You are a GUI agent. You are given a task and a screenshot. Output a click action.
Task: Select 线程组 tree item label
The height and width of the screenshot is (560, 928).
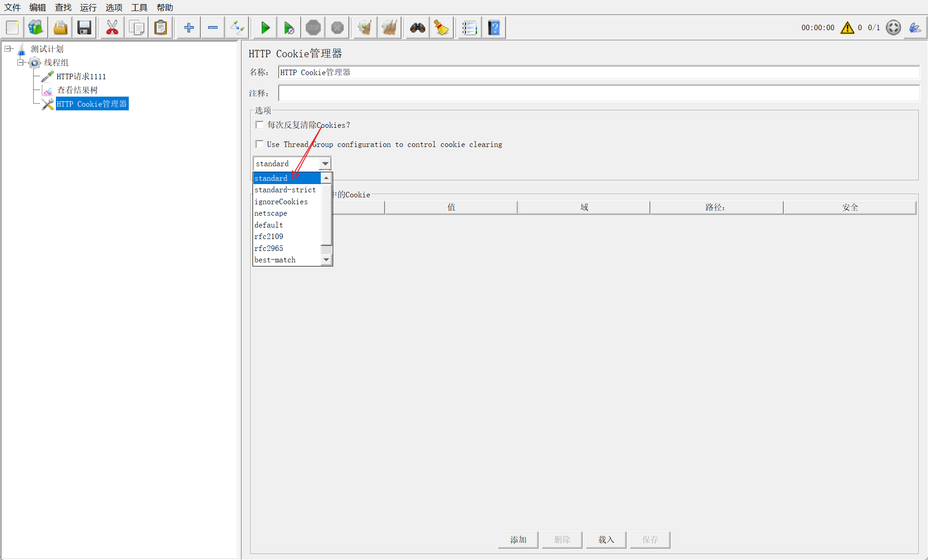(x=56, y=63)
